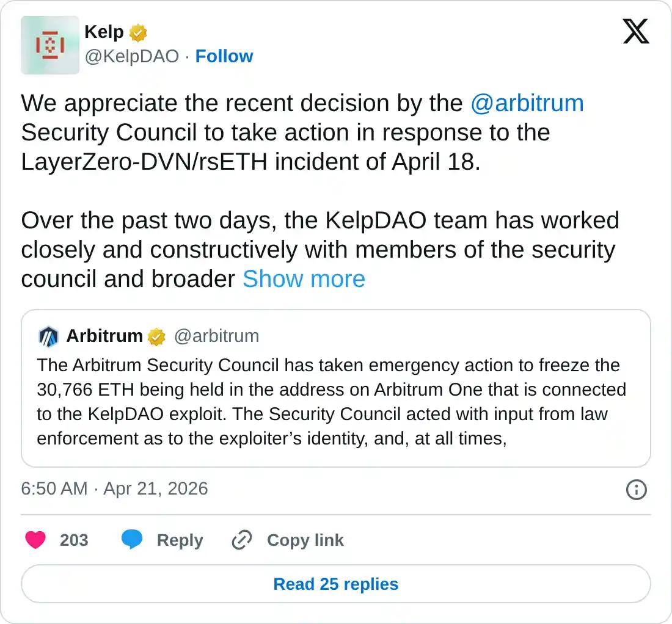Screen dimensions: 672x624
Task: Click the Arbitrum avatar in the quoted tweet
Action: click(49, 336)
